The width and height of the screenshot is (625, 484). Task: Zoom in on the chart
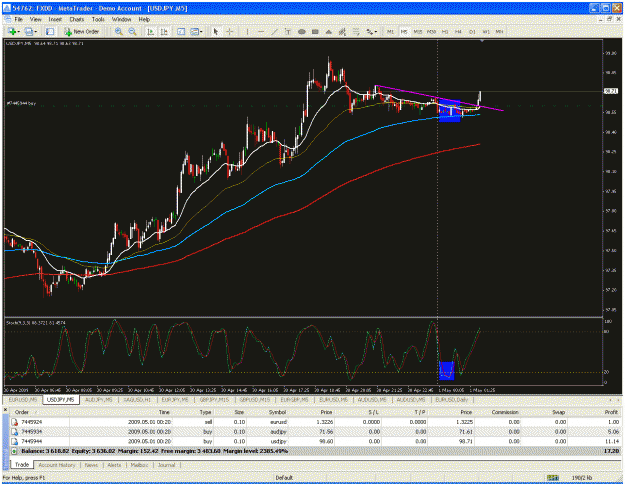118,31
